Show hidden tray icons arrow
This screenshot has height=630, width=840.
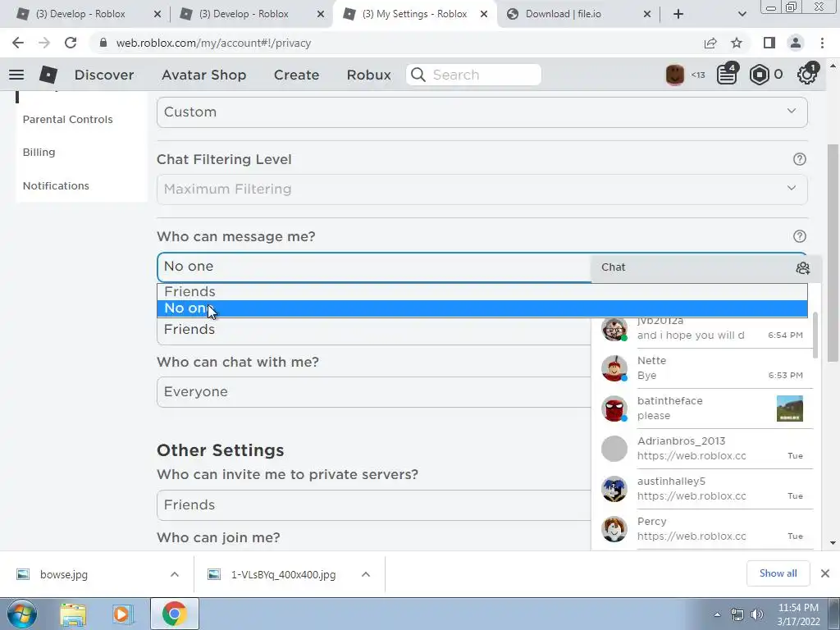(x=717, y=614)
